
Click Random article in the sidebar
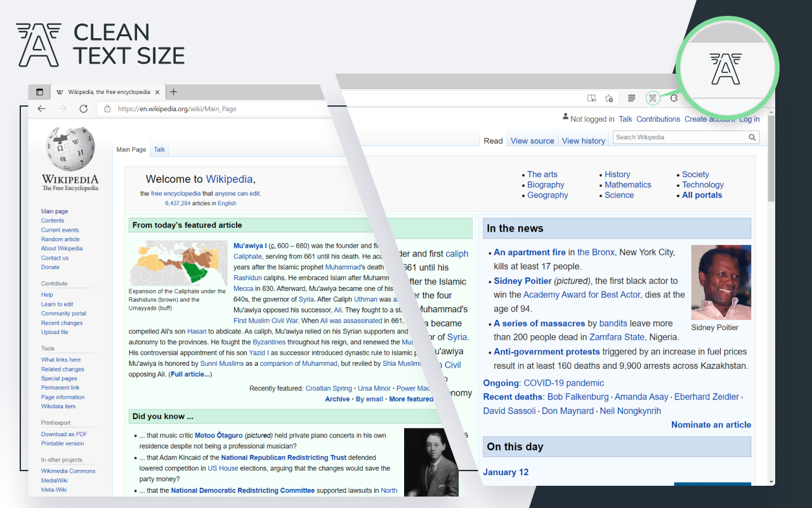coord(60,239)
